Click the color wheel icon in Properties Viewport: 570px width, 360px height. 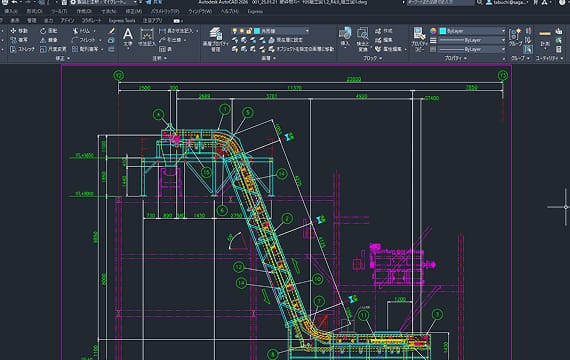(433, 31)
